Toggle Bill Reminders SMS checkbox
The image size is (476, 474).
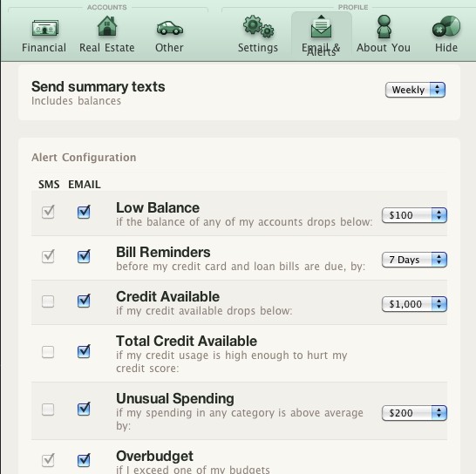(x=48, y=256)
